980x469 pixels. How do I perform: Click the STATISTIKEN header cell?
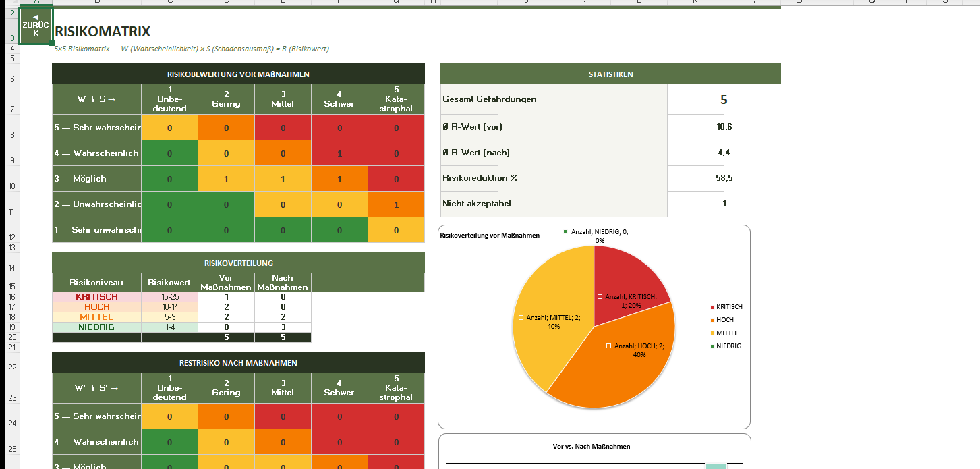click(610, 74)
